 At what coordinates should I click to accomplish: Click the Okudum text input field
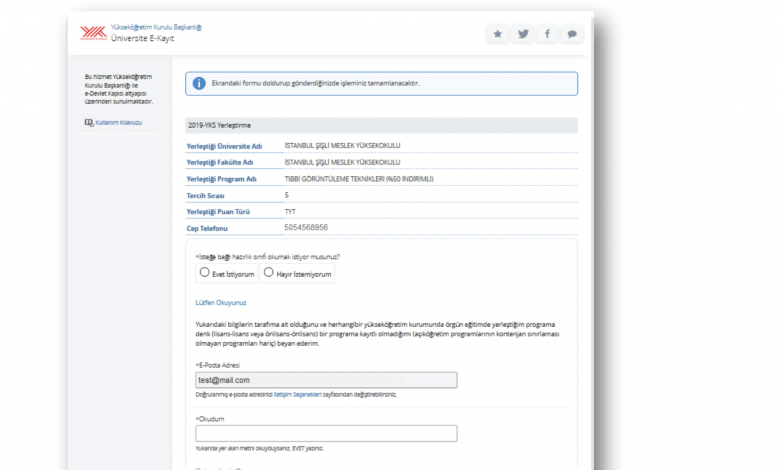point(326,433)
